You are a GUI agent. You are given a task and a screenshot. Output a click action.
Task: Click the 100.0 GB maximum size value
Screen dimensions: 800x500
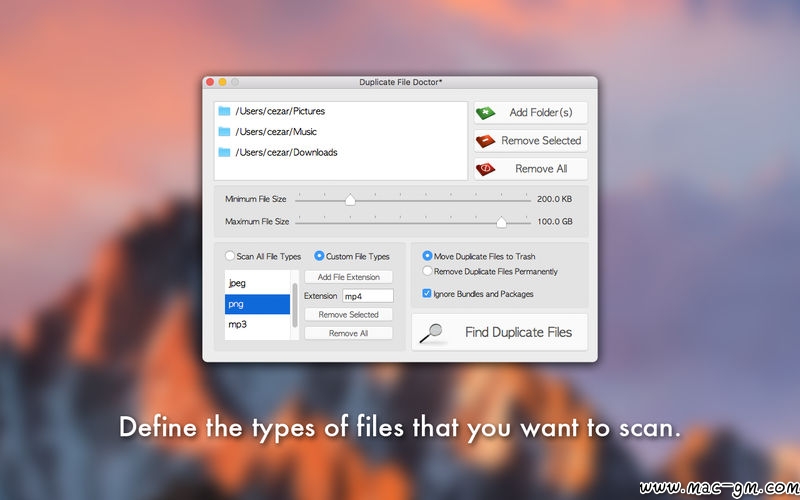(555, 221)
